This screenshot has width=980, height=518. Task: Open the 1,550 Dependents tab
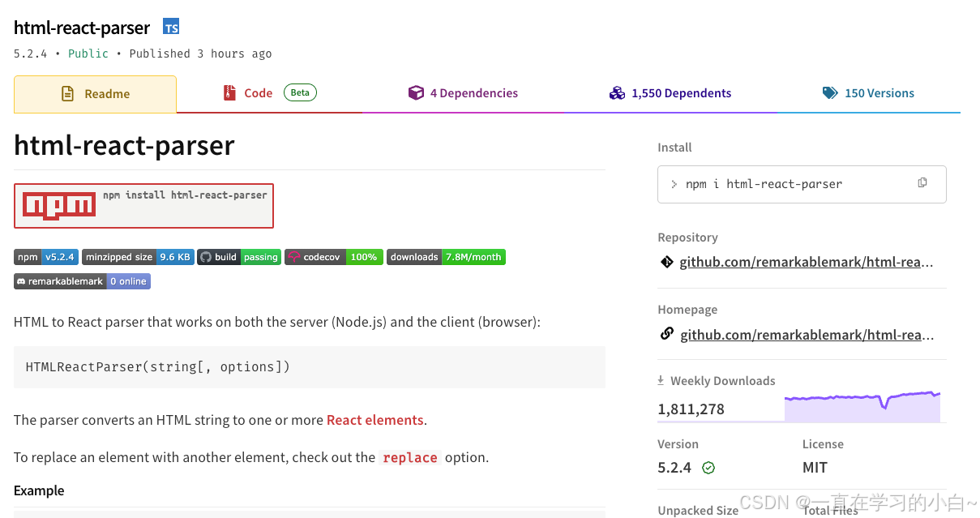(670, 93)
